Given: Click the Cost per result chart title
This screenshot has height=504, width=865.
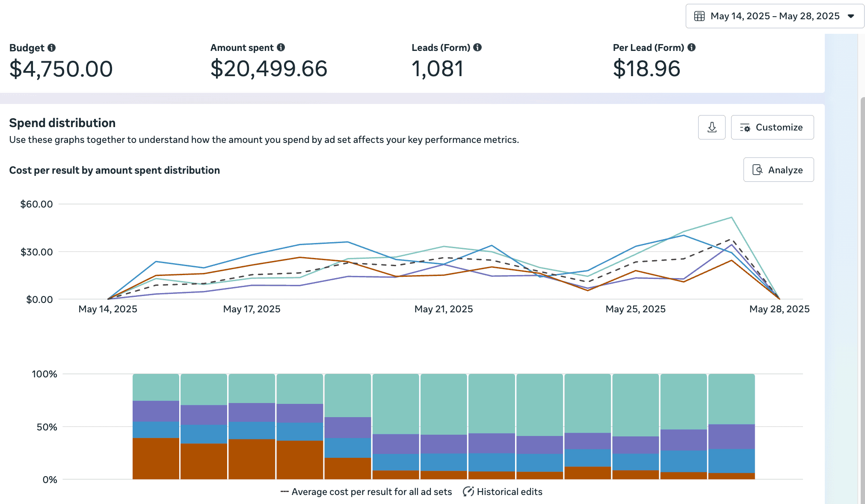Looking at the screenshot, I should 114,170.
